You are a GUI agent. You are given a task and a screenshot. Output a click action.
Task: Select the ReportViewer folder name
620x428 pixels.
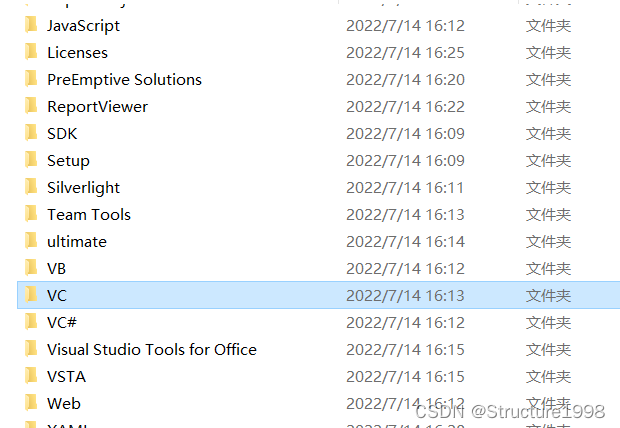tap(97, 107)
